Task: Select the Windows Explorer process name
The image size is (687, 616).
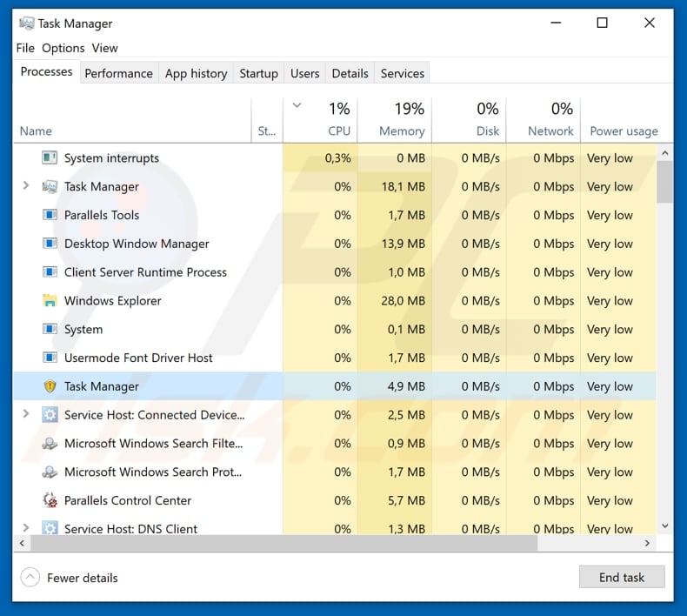Action: pos(112,301)
